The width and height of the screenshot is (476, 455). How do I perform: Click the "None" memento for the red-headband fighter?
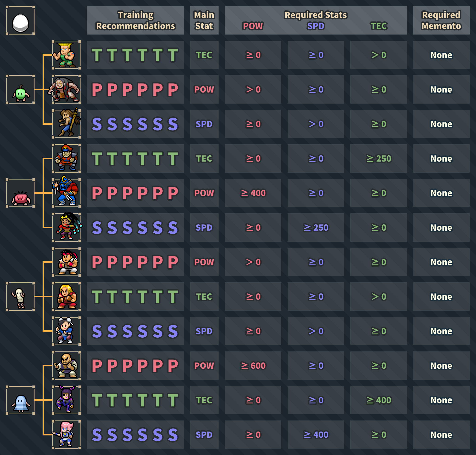[441, 262]
